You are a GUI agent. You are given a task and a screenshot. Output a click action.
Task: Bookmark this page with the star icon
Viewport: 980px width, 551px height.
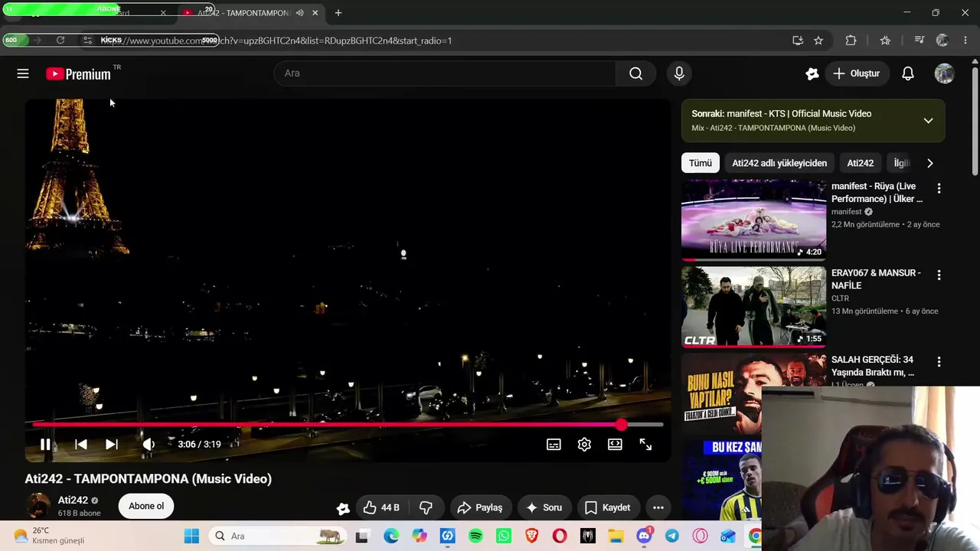[x=818, y=40]
